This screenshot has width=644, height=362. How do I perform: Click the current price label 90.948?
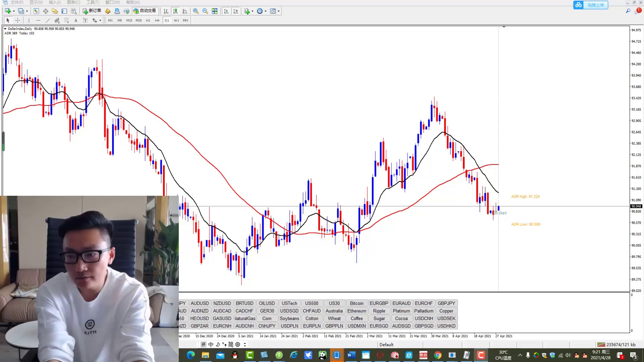(x=636, y=206)
